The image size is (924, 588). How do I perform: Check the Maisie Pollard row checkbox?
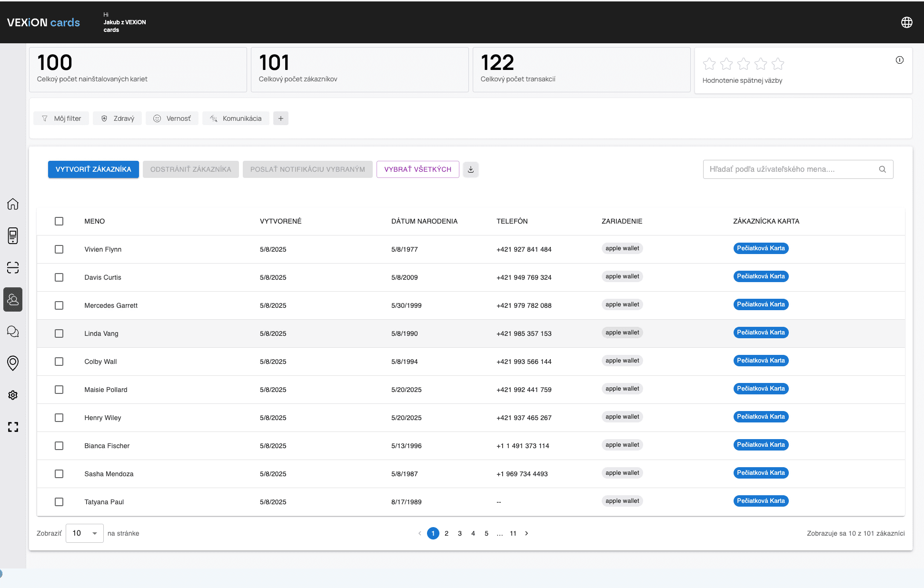(59, 390)
